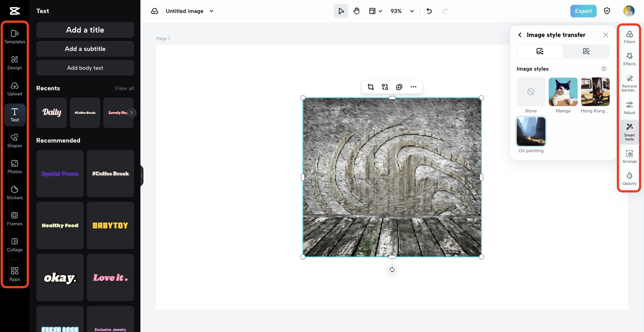Select the pointer selection tool

[341, 11]
